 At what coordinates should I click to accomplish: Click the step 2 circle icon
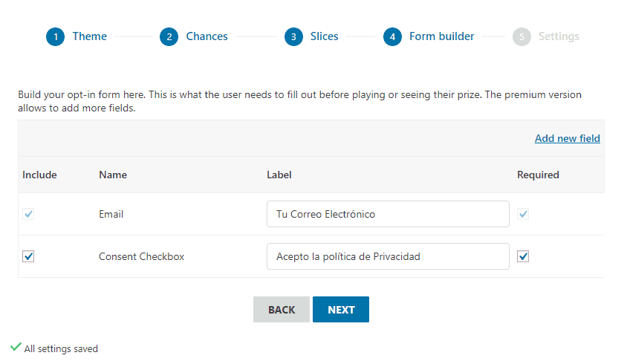[169, 36]
